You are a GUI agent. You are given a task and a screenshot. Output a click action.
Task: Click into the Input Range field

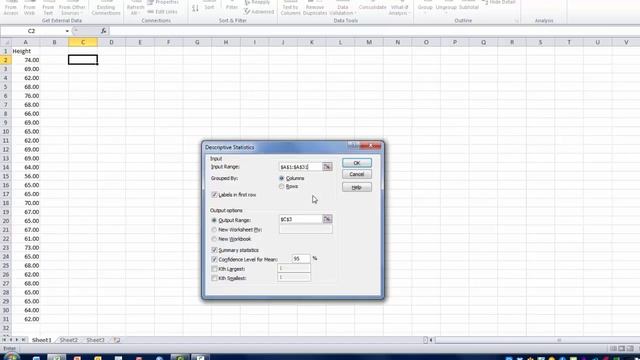click(301, 167)
